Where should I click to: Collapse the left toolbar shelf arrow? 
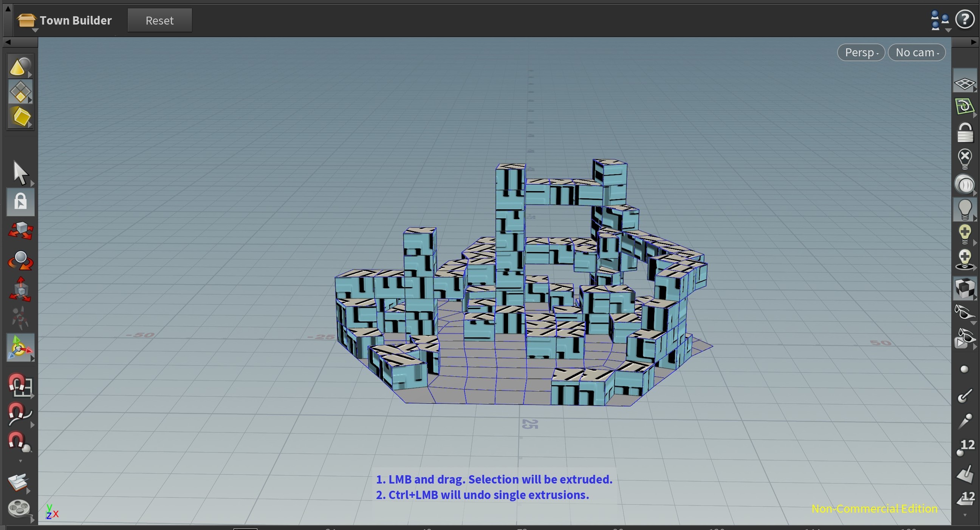(8, 42)
